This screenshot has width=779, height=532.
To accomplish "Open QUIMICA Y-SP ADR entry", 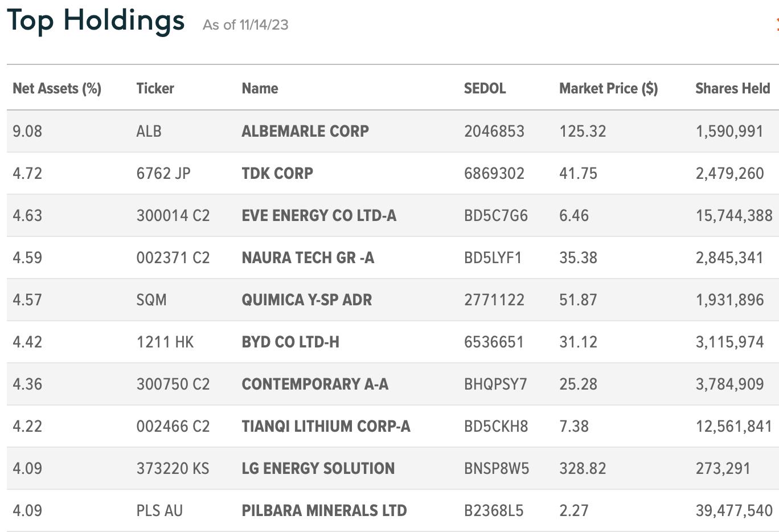I will click(307, 300).
